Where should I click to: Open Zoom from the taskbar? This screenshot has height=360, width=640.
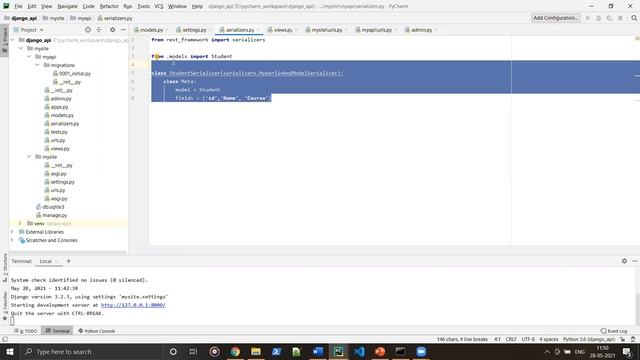421,351
